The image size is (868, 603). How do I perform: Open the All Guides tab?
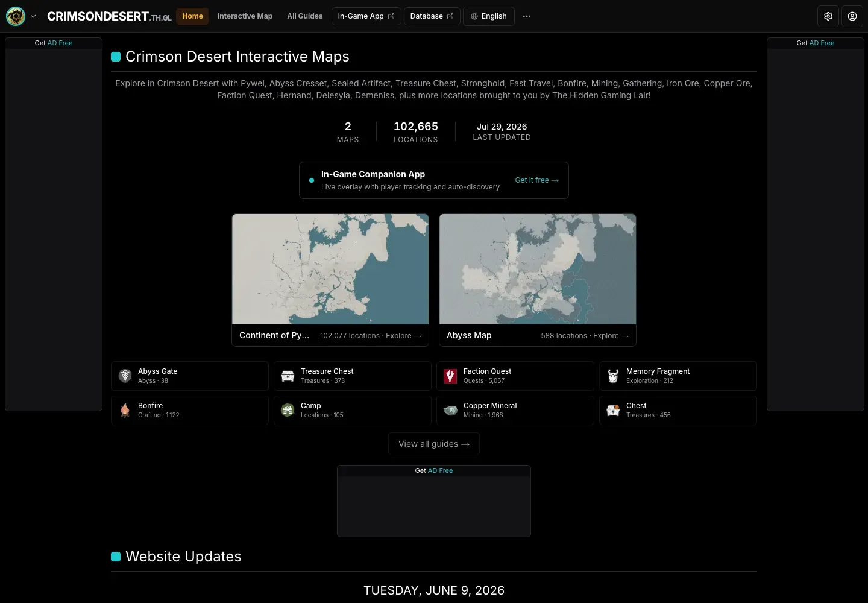305,16
